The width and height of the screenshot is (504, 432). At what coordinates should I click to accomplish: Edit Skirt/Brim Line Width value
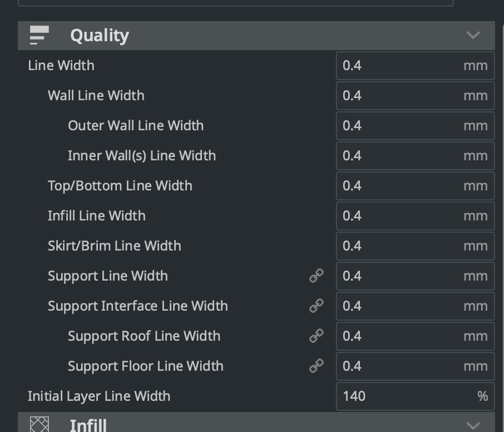pos(415,246)
